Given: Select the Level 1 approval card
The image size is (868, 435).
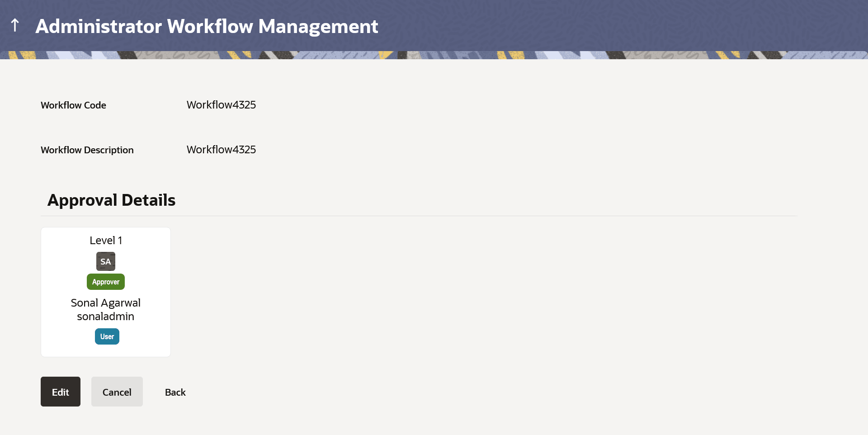Looking at the screenshot, I should [105, 292].
